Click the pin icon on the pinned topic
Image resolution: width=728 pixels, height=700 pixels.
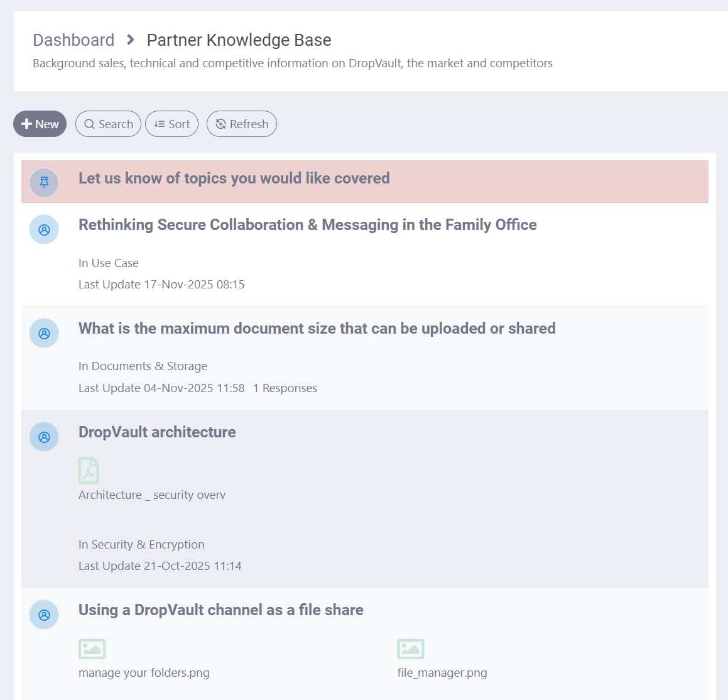[x=44, y=183]
